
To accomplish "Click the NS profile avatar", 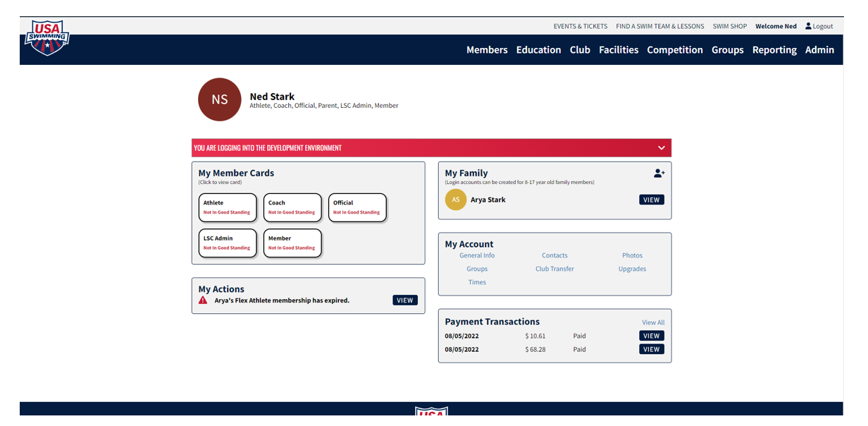I will 219,99.
